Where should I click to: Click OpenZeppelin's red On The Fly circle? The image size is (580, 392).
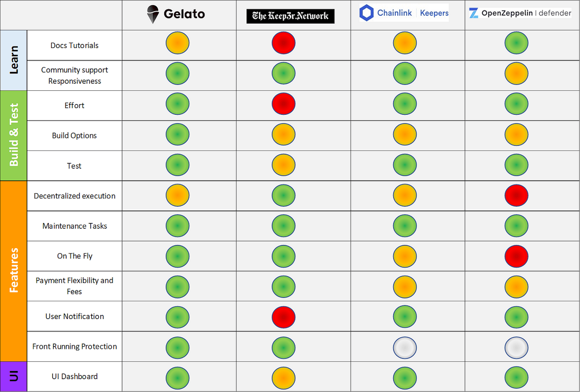[x=516, y=256]
